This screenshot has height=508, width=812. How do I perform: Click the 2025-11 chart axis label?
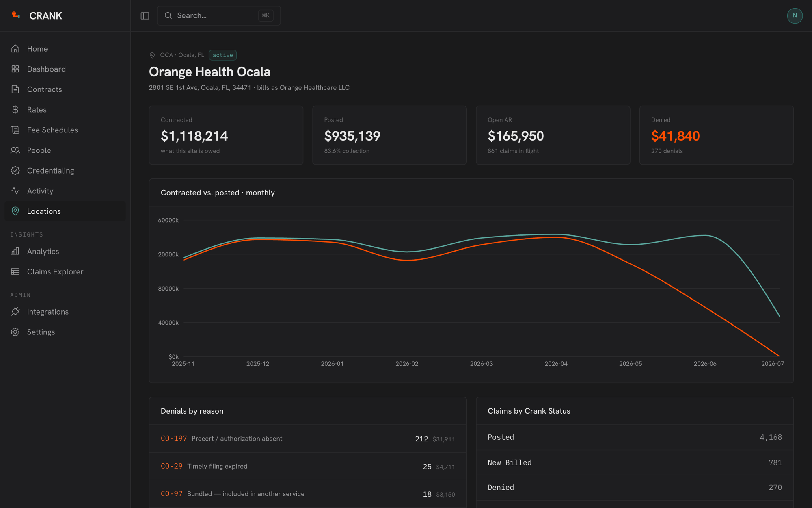click(183, 364)
